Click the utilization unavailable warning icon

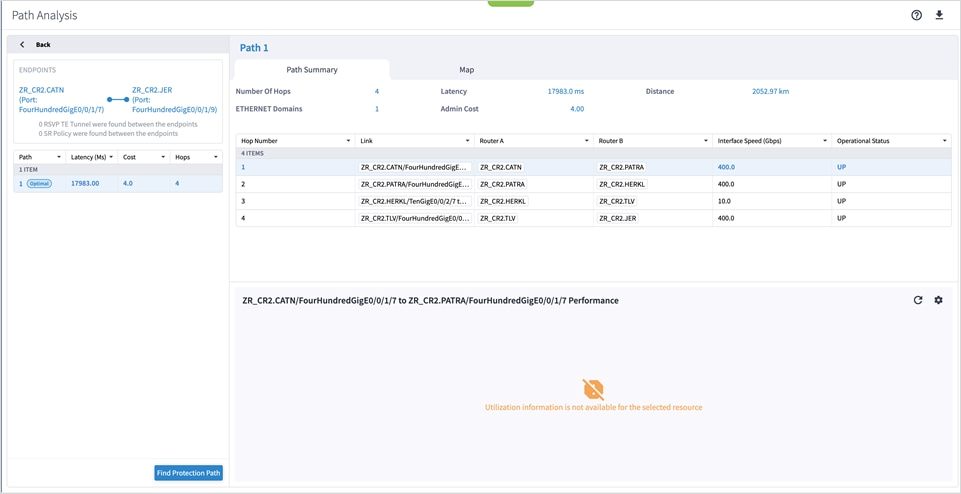coord(593,389)
